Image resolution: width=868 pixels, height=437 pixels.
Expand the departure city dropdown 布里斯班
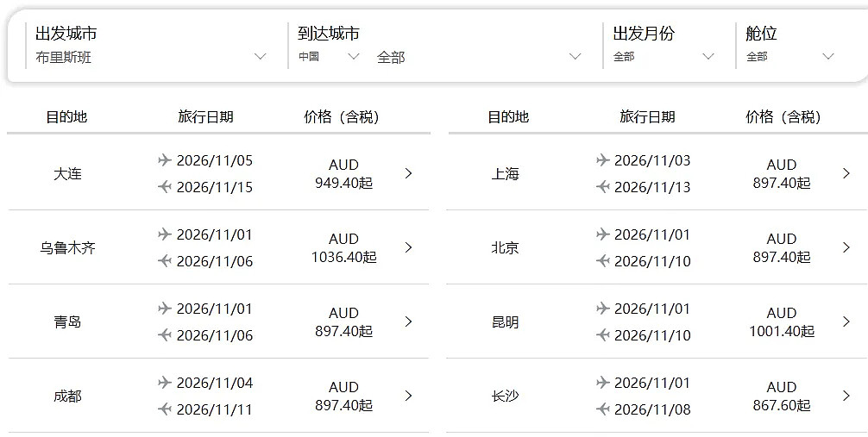151,56
